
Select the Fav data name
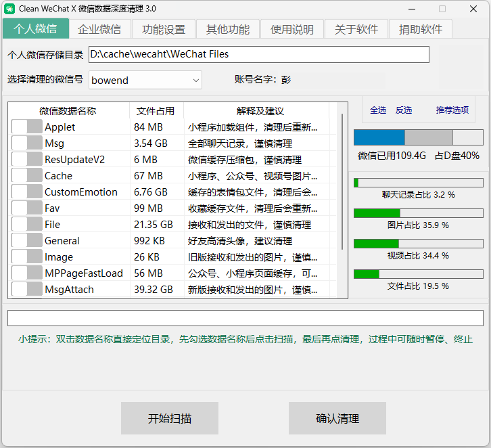click(52, 208)
